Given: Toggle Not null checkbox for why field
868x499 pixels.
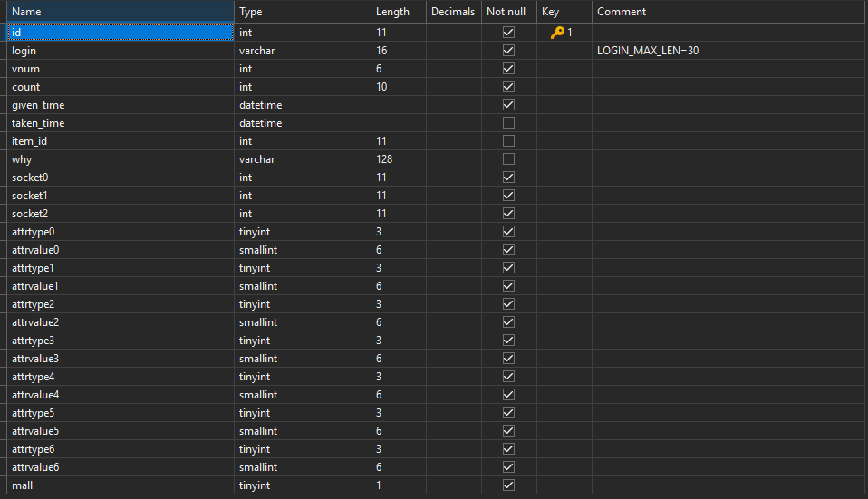Looking at the screenshot, I should pos(508,159).
